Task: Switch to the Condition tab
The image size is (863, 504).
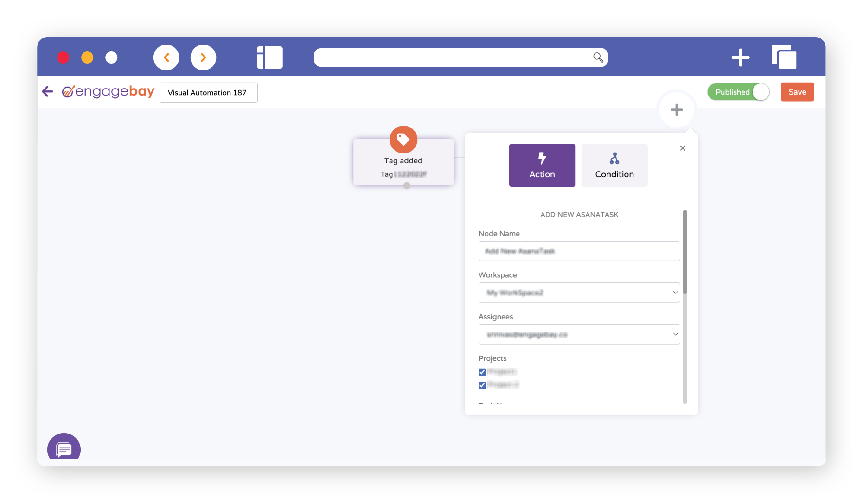Action: [614, 166]
